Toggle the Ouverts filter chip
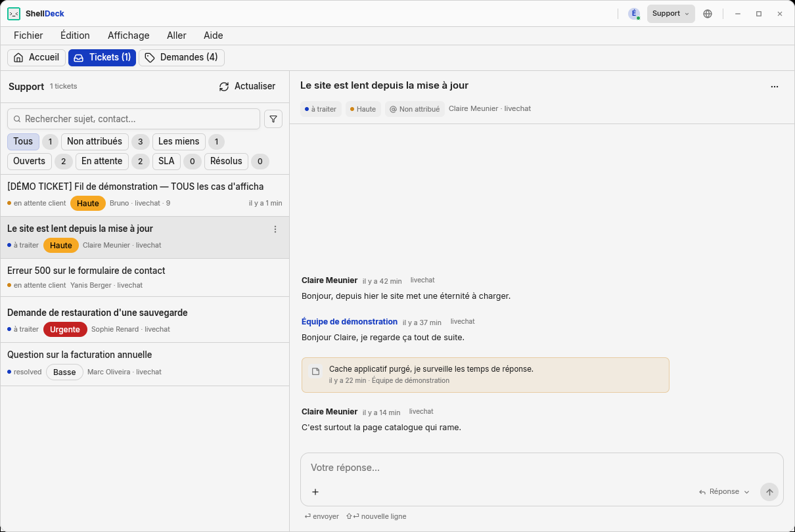 click(30, 162)
